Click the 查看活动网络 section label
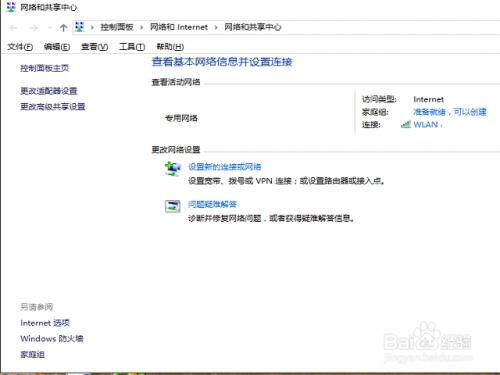This screenshot has height=375, width=500. [x=176, y=82]
